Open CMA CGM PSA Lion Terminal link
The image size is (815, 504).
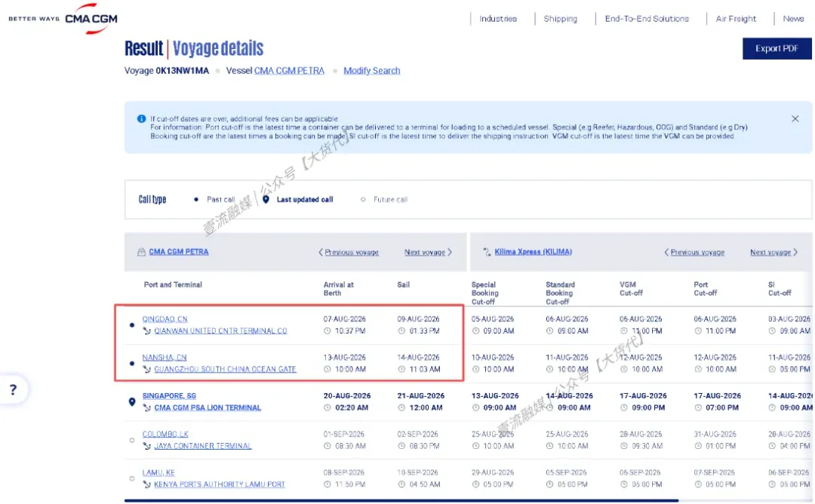208,408
